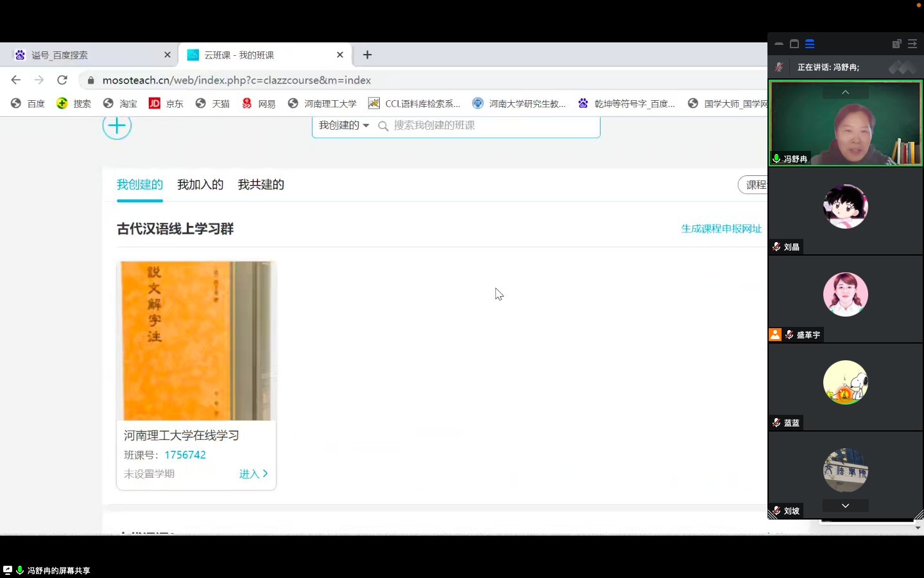The height and width of the screenshot is (578, 924).
Task: Reload the page with the browser refresh icon
Action: coord(62,80)
